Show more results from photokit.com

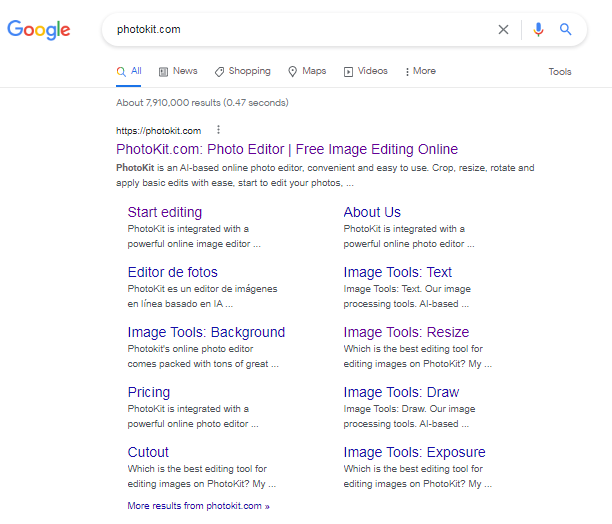coord(198,506)
